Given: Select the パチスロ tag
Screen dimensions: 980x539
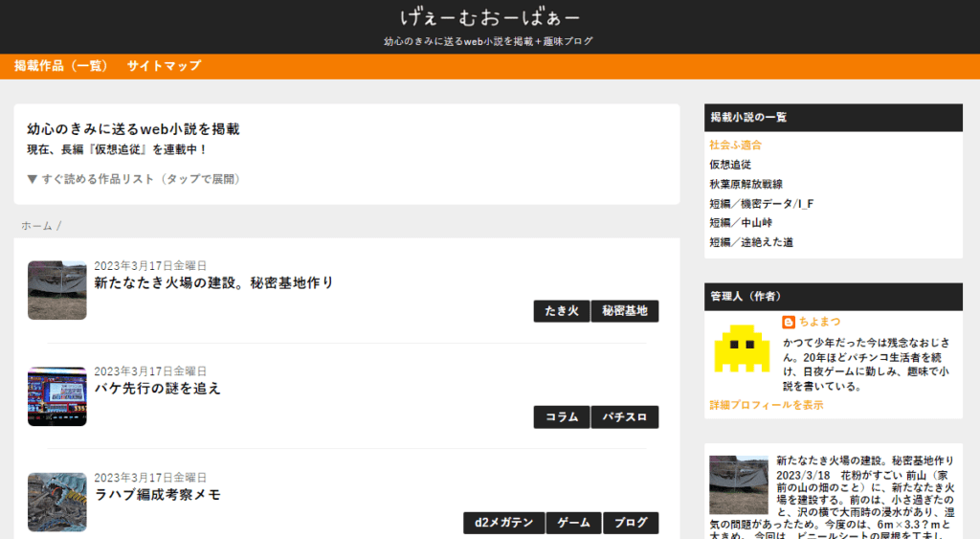Looking at the screenshot, I should pyautogui.click(x=625, y=417).
